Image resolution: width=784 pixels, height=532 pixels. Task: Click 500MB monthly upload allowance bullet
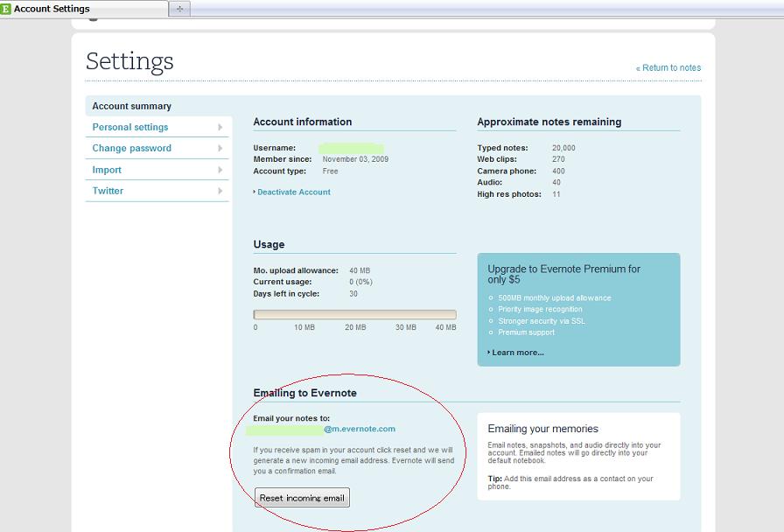coord(555,298)
